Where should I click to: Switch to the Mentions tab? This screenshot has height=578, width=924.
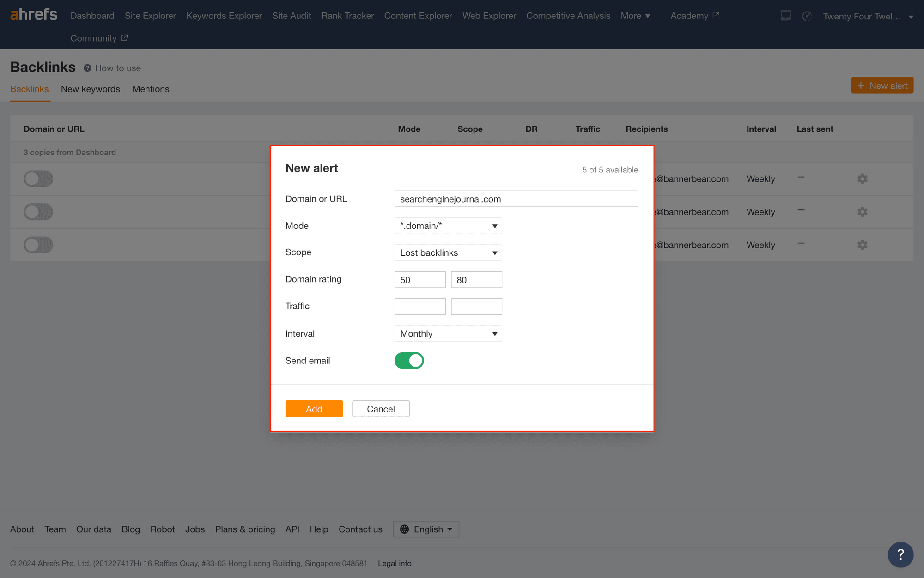point(151,89)
